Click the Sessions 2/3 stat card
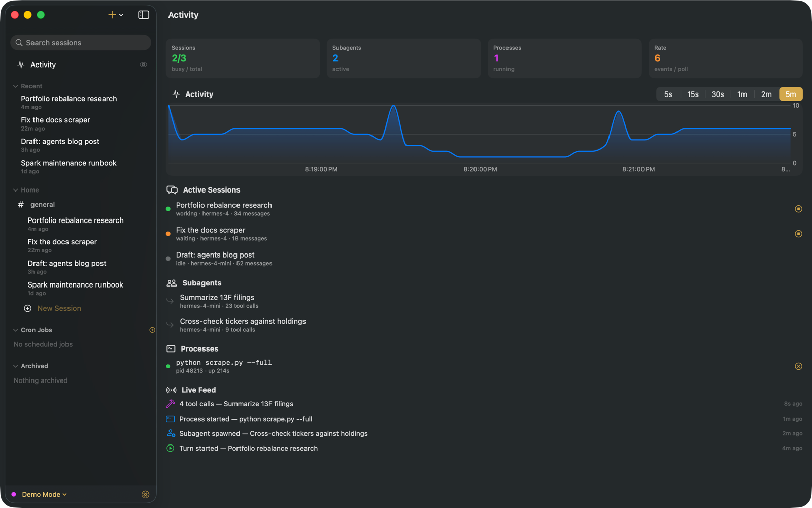This screenshot has width=812, height=508. pyautogui.click(x=243, y=58)
